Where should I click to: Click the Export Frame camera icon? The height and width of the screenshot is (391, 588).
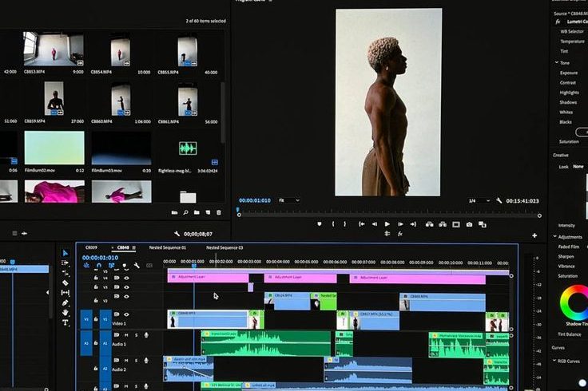(x=469, y=224)
